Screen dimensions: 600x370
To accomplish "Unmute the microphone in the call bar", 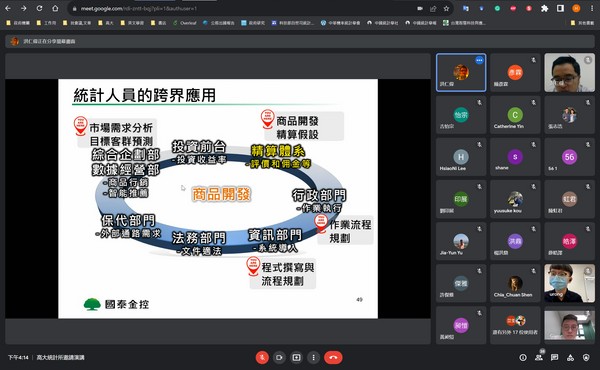I will click(x=262, y=357).
